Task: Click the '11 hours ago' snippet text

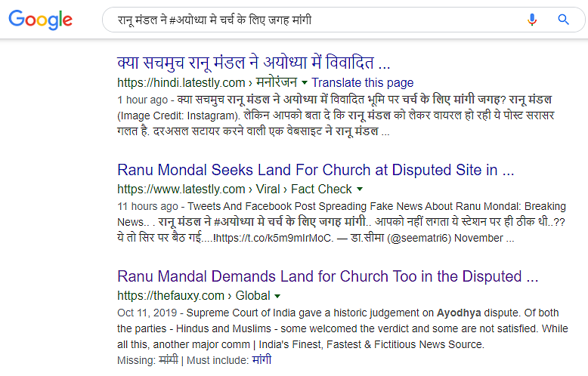Action: pos(147,206)
